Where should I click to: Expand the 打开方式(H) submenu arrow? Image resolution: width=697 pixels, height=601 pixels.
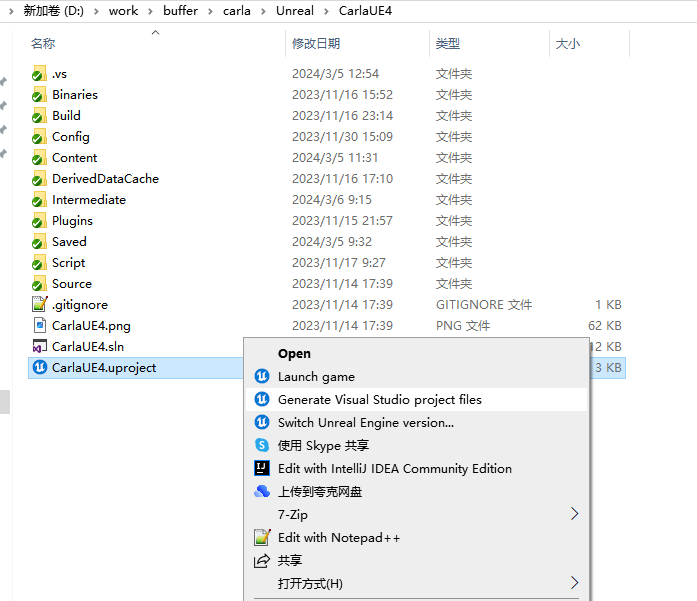point(574,583)
